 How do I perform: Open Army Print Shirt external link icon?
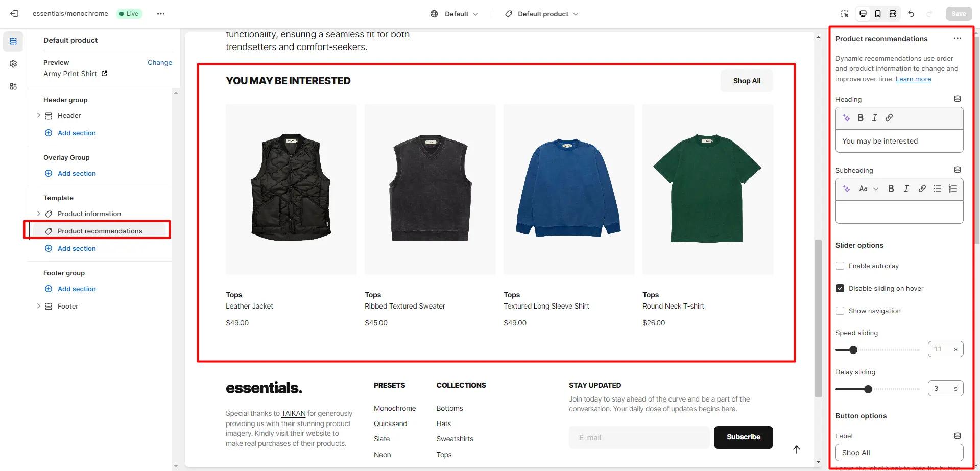click(x=104, y=74)
